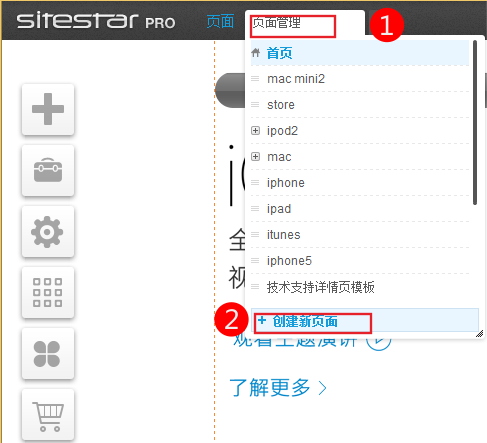Expand the mac page tree node
The height and width of the screenshot is (443, 487).
255,156
